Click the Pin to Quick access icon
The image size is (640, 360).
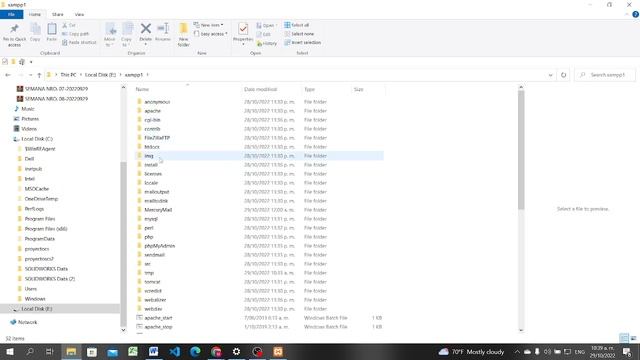pos(14,29)
